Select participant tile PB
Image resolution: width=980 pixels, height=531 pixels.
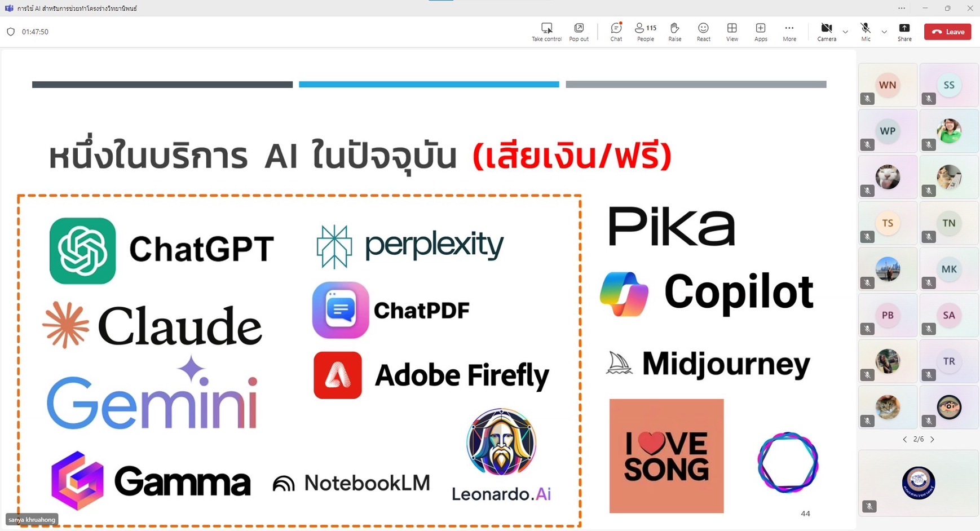888,315
